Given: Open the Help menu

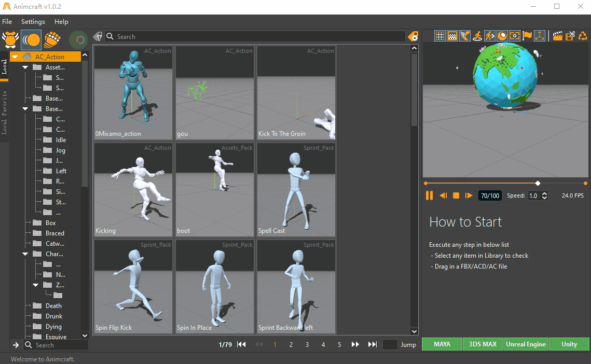Looking at the screenshot, I should pos(61,21).
